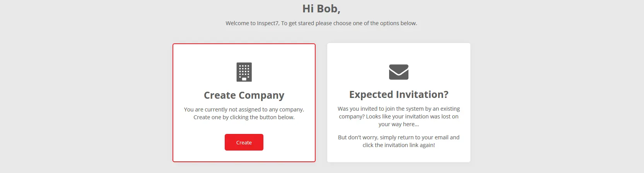644x173 pixels.
Task: Click "You are currently not assigned" text line
Action: point(244,110)
